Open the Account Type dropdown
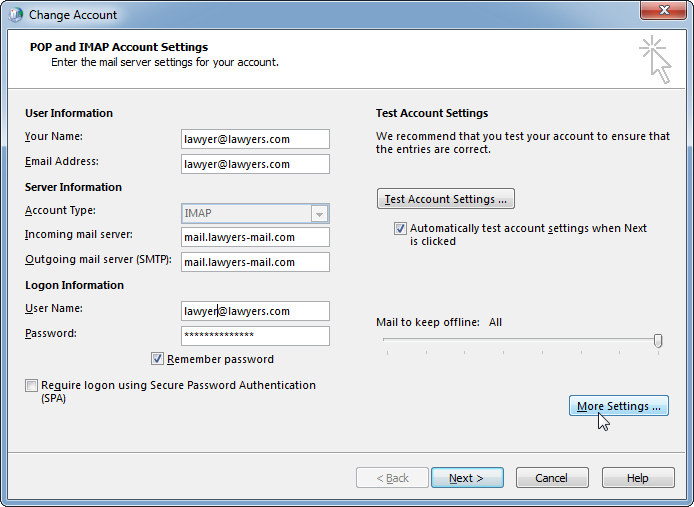The height and width of the screenshot is (507, 694). click(x=319, y=214)
